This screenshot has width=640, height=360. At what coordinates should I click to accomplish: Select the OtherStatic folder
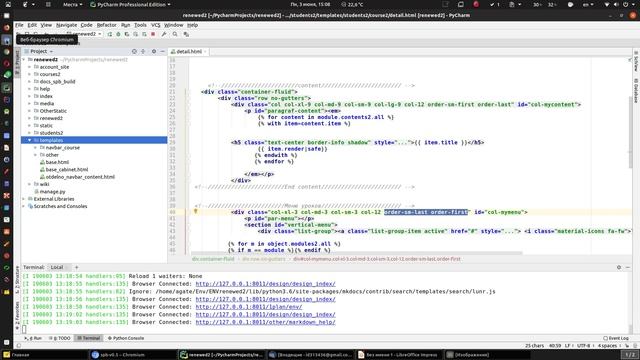point(53,111)
